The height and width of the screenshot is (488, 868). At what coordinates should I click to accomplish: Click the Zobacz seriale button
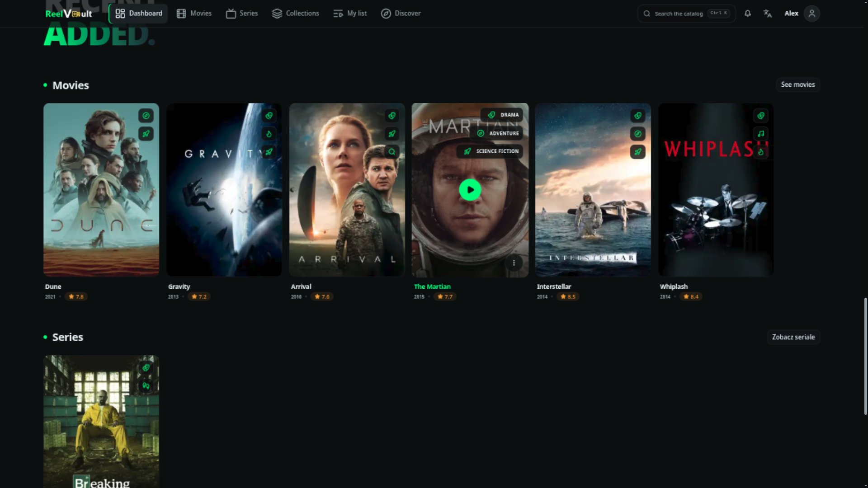pyautogui.click(x=793, y=337)
